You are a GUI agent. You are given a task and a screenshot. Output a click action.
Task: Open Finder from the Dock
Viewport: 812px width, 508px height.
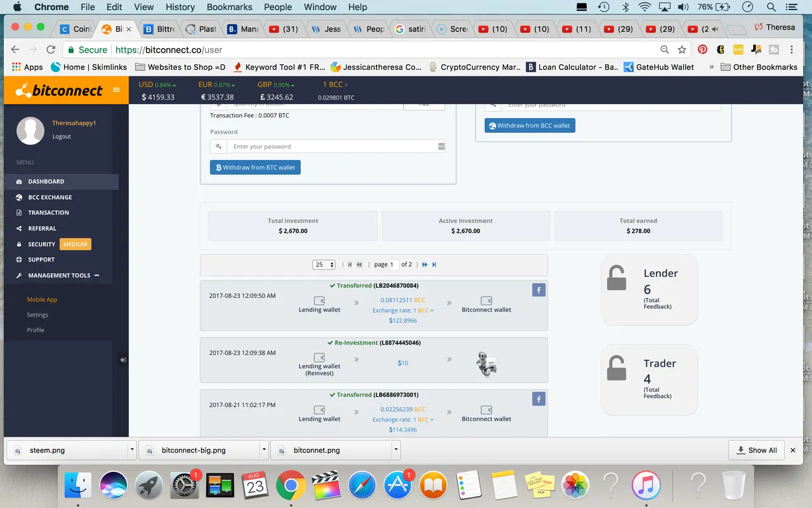[x=78, y=486]
